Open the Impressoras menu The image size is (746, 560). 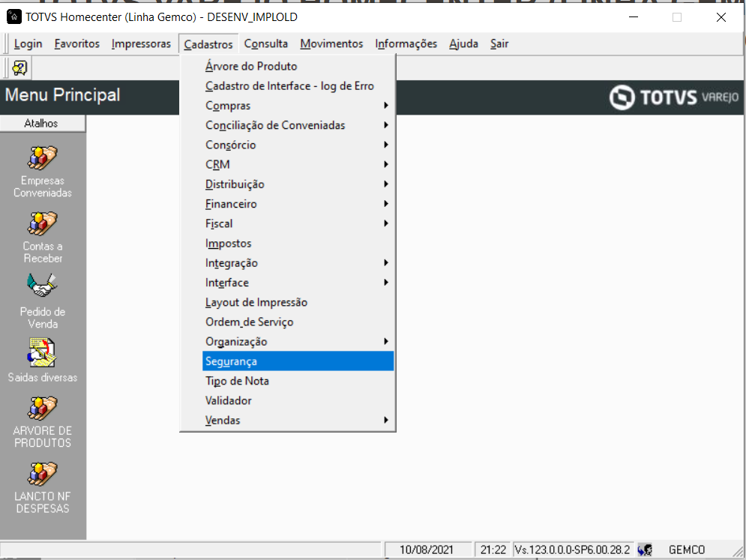pyautogui.click(x=141, y=43)
